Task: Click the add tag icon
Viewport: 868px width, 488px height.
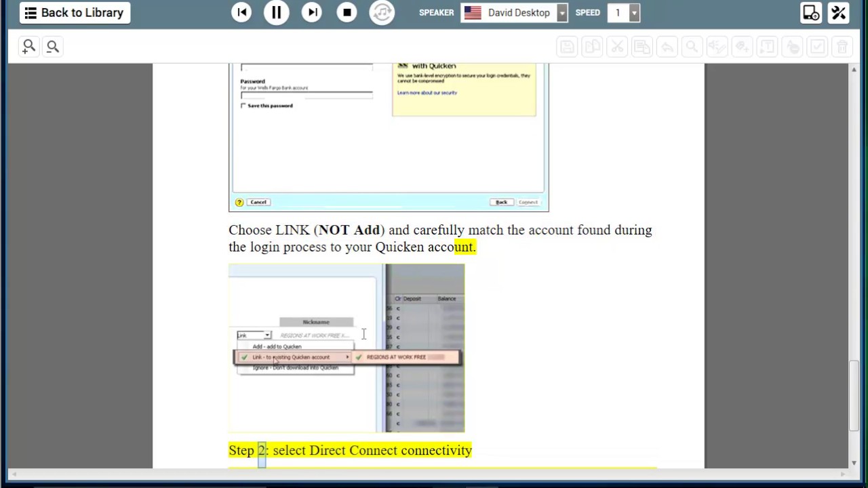Action: click(742, 47)
